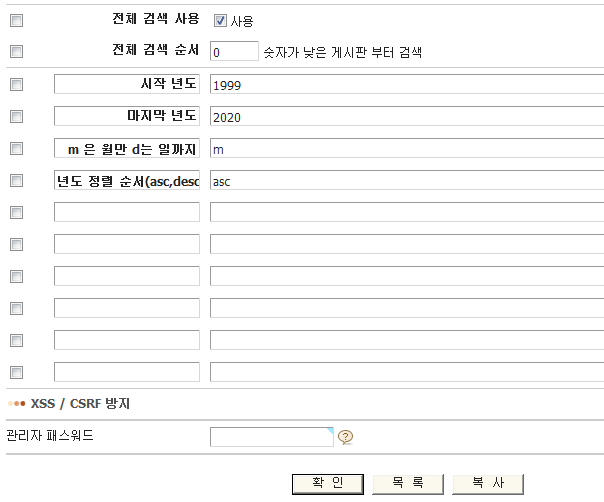604x502 pixels.
Task: Check the box left of 전체 검색 사용
Action: (x=16, y=20)
